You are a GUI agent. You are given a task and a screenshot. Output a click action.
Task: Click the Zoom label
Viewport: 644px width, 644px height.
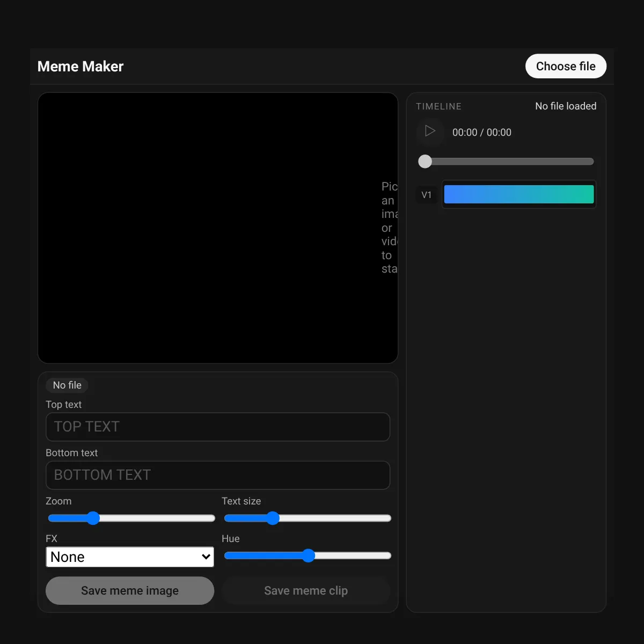click(x=58, y=501)
